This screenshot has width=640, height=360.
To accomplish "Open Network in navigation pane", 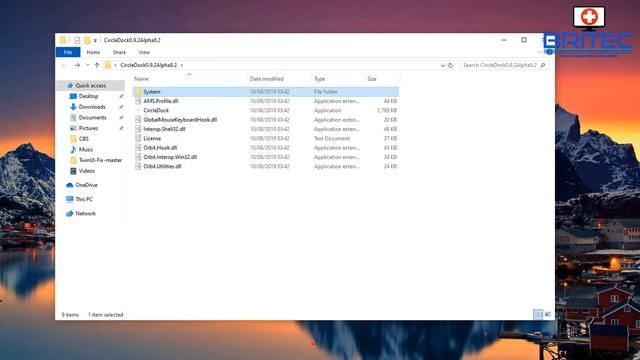I will click(85, 213).
